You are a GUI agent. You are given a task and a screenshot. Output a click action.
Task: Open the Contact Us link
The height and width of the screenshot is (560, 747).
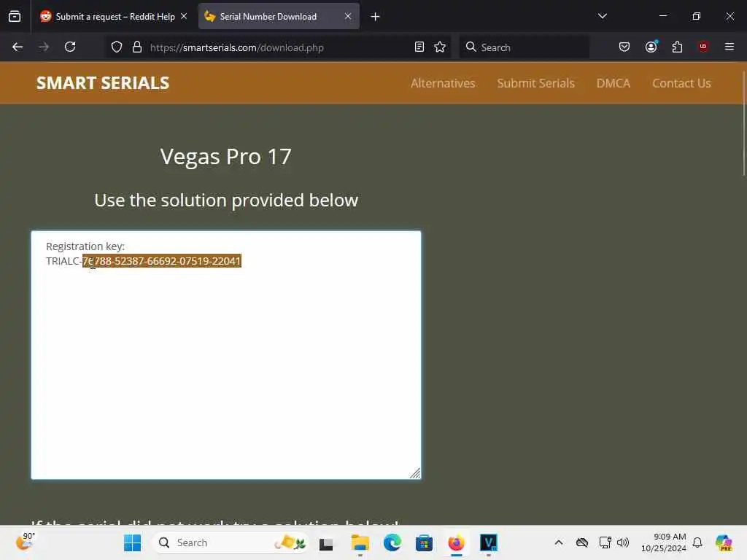tap(681, 83)
